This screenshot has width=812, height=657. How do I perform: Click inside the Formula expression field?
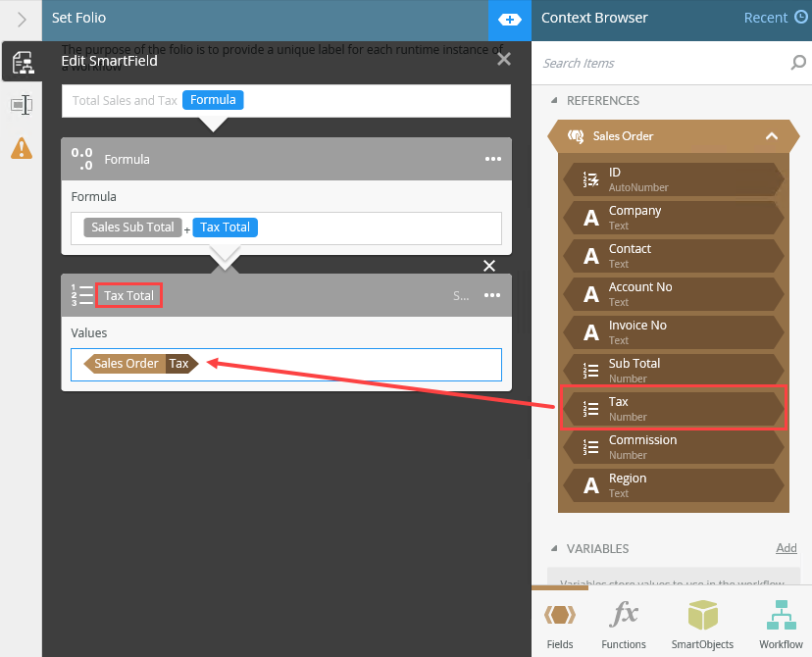[286, 227]
